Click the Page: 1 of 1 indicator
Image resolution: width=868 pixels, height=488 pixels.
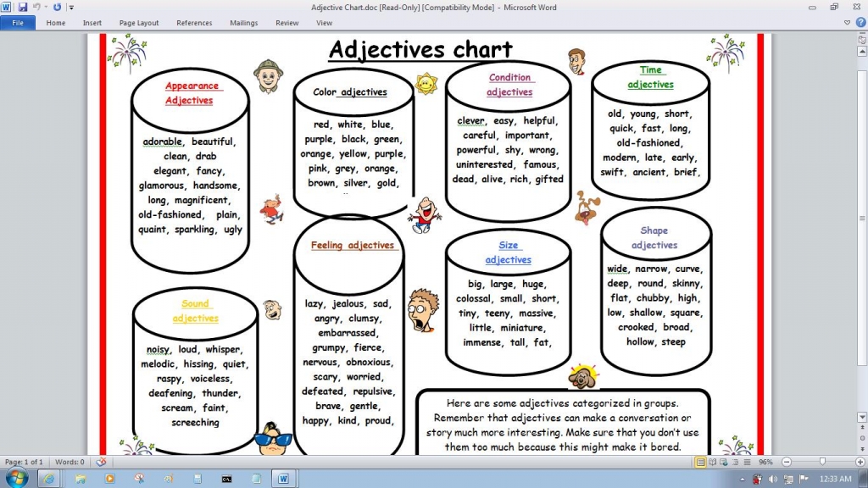click(x=25, y=462)
